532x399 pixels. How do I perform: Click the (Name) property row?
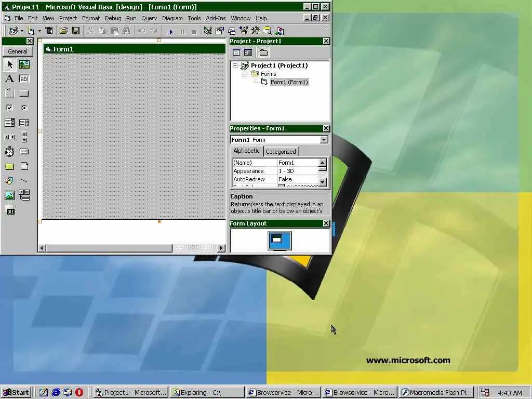276,163
